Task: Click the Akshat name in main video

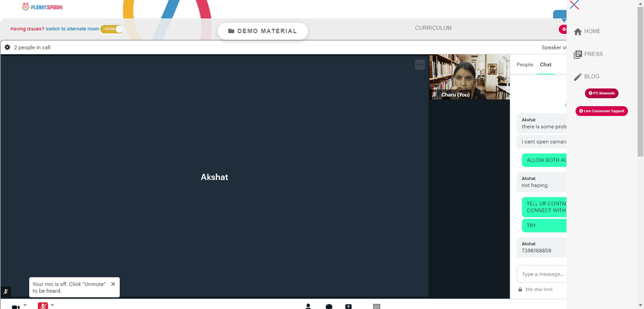Action: point(214,177)
